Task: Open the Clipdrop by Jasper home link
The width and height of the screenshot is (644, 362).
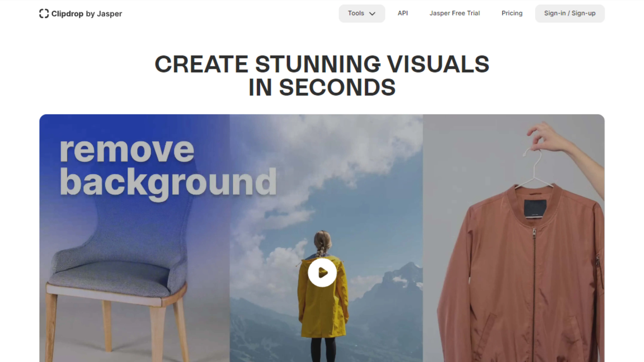Action: click(81, 14)
